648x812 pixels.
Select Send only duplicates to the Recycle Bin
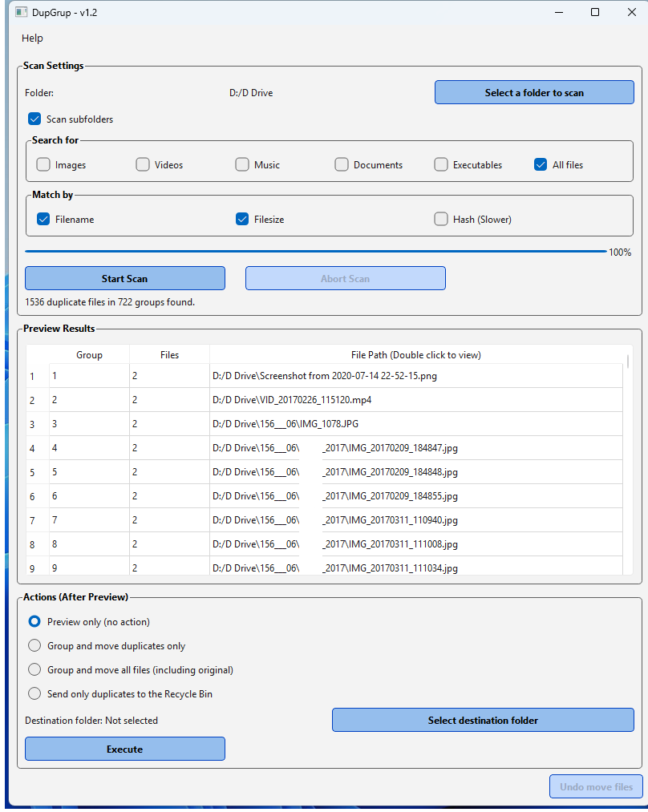click(34, 693)
